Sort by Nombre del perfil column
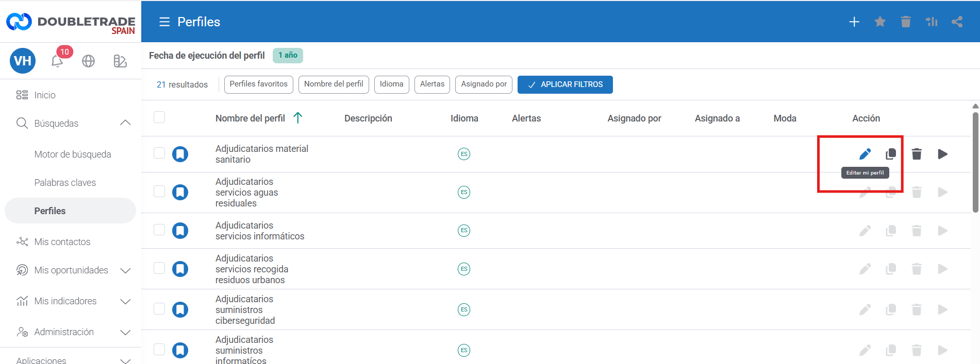 (250, 118)
